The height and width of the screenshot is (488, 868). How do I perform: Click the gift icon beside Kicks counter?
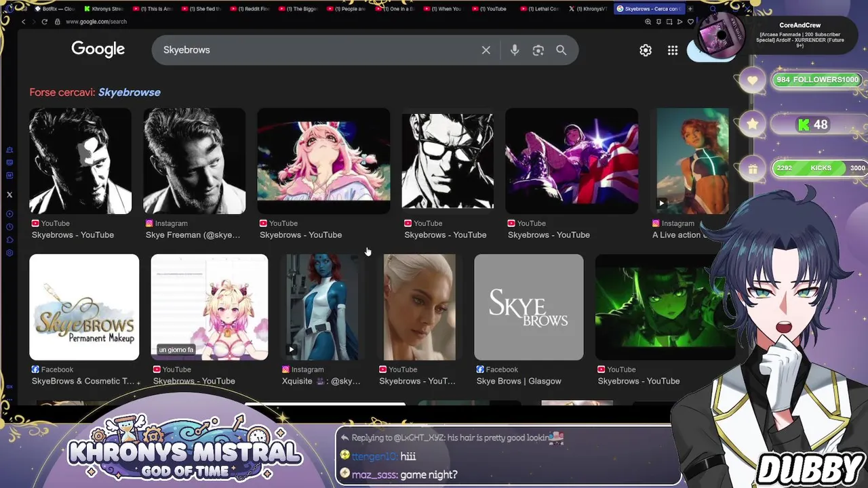point(753,169)
